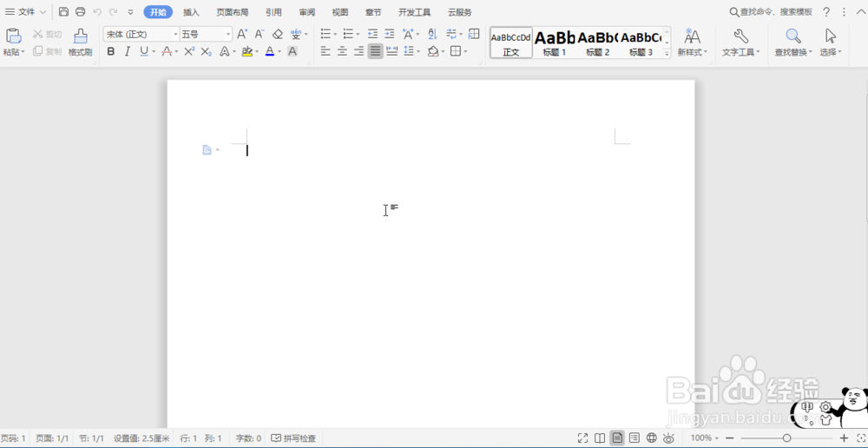Switch to web layout globe view
868x448 pixels.
tap(652, 438)
